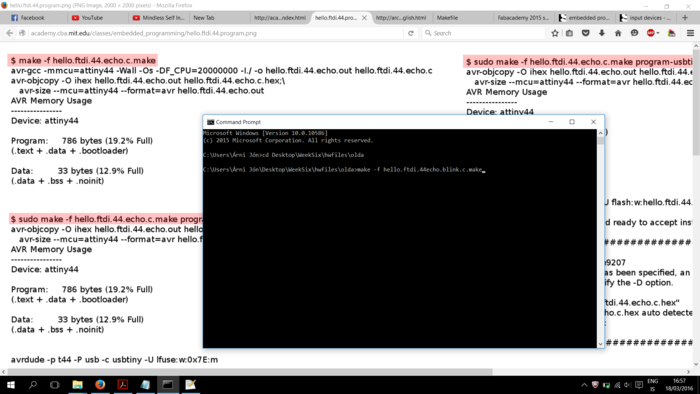
Task: Switch to the http://arc...glish.html tab
Action: pos(401,18)
